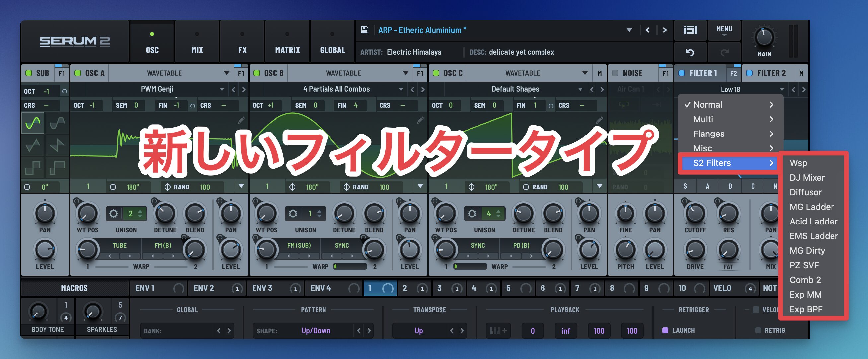The height and width of the screenshot is (359, 868).
Task: Click the next filter type arrow
Action: pos(804,89)
